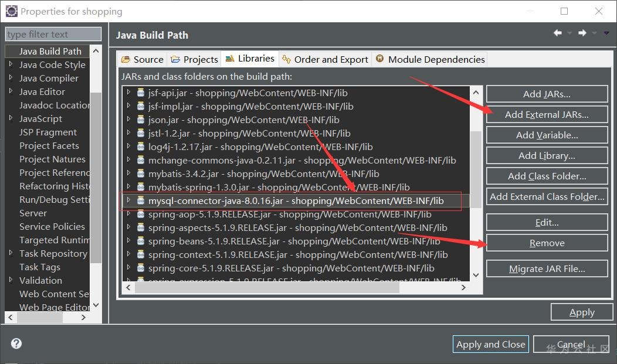Select Service Policies in sidebar

pyautogui.click(x=52, y=226)
